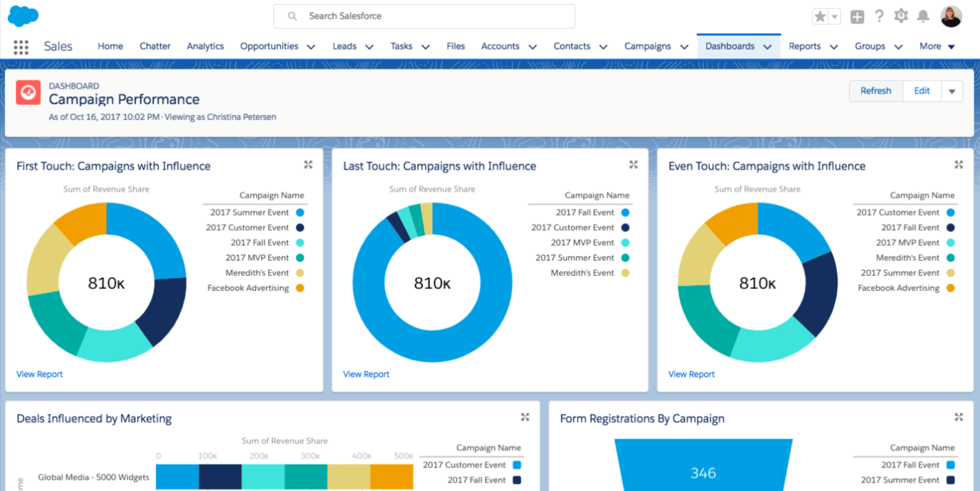Expand the Tasks tab dropdown chevron
The width and height of the screenshot is (980, 491).
tap(426, 47)
